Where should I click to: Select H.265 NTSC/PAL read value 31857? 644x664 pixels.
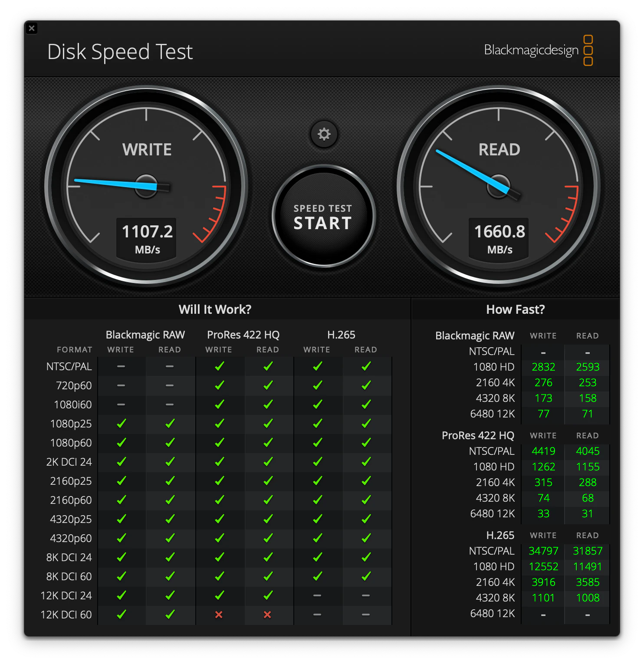point(588,551)
